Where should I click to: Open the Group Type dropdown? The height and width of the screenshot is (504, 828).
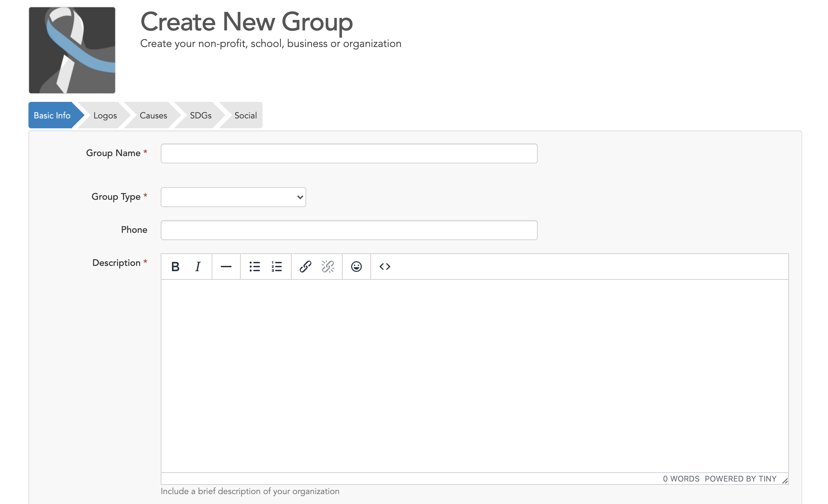[x=233, y=197]
